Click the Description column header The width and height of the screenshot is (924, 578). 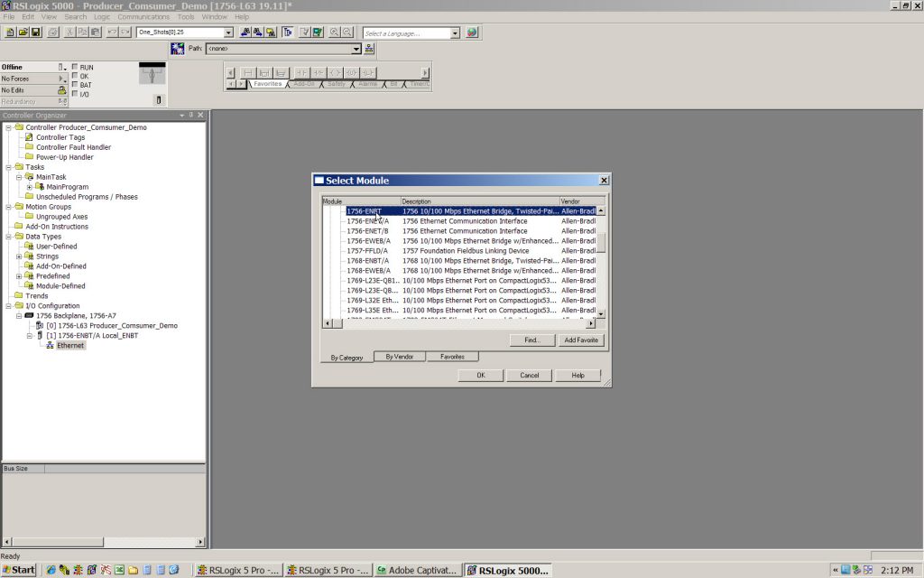pyautogui.click(x=480, y=201)
